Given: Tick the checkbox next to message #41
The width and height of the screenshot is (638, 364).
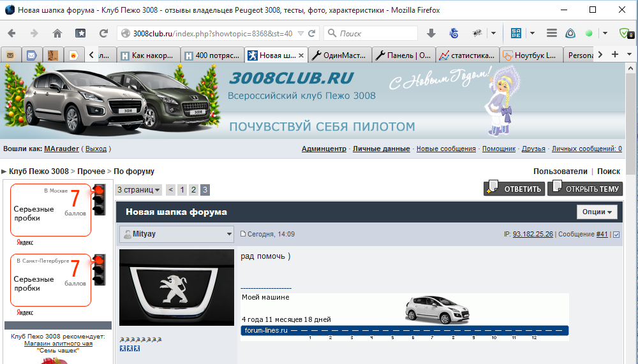Looking at the screenshot, I should (x=616, y=235).
